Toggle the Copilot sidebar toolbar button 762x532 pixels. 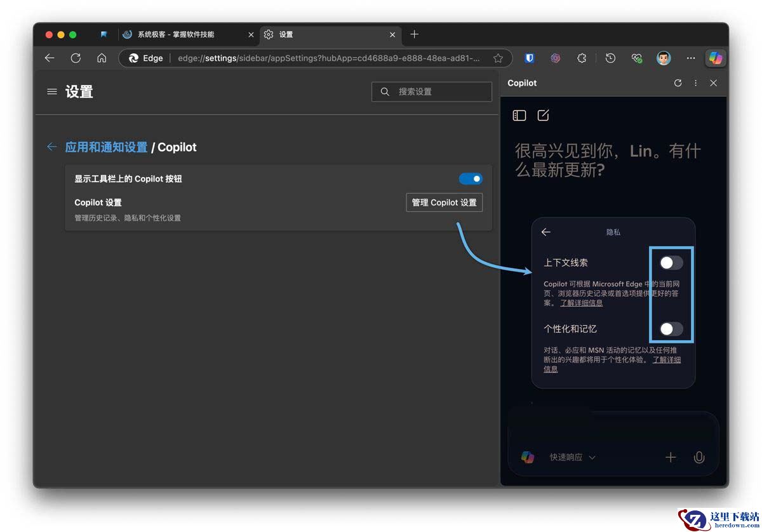716,58
